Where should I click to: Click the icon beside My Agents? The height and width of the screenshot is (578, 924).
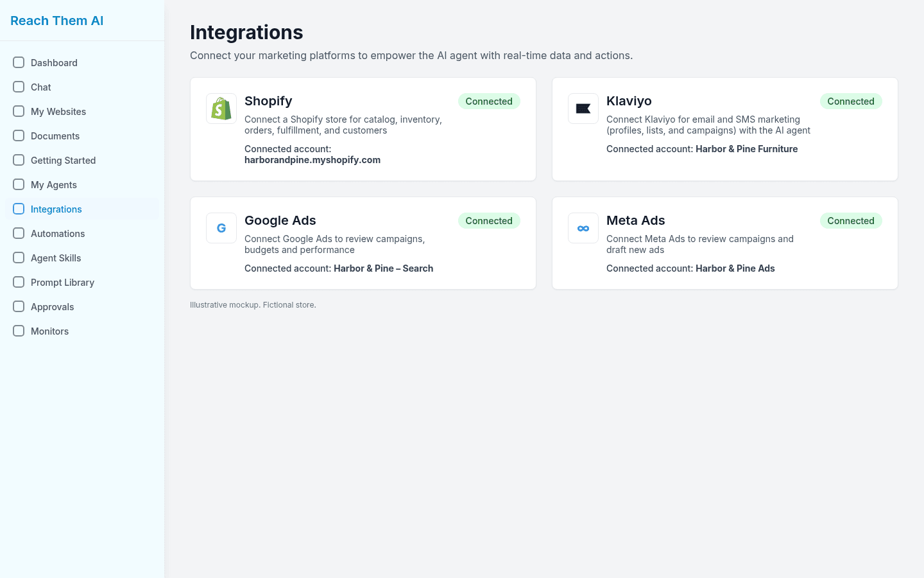(19, 184)
